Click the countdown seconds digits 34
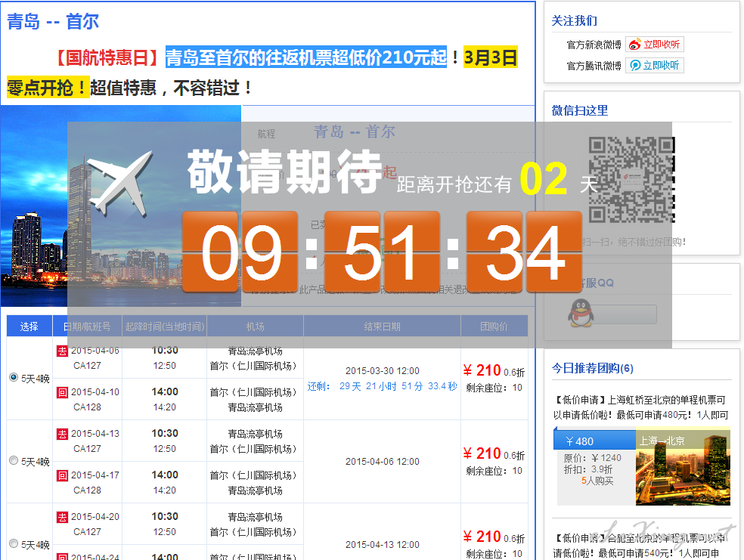The height and width of the screenshot is (560, 744). (x=524, y=252)
